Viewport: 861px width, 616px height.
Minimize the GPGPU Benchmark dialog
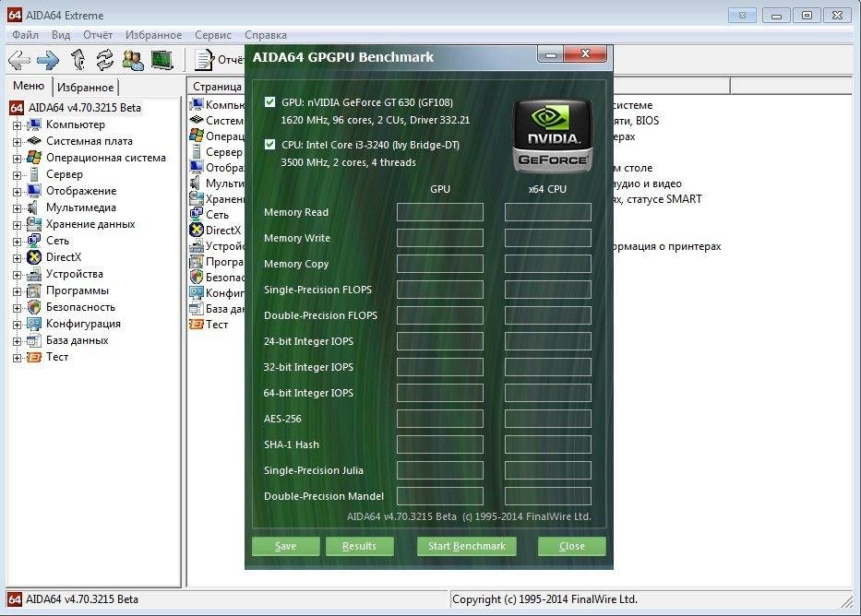tap(551, 54)
